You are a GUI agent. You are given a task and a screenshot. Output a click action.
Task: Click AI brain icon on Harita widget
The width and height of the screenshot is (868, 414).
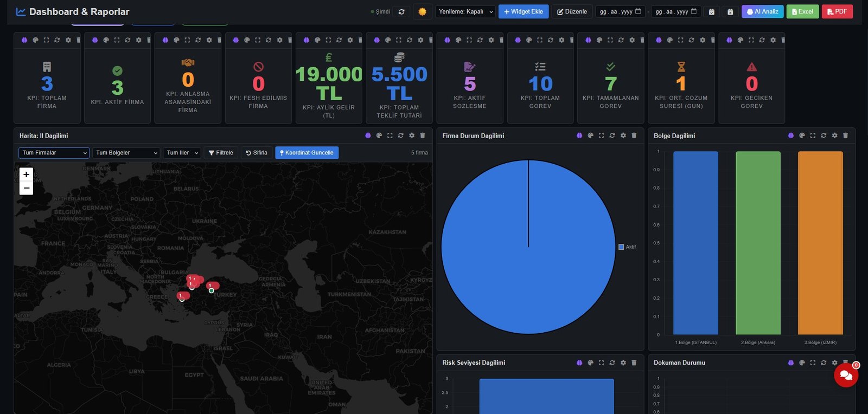[368, 135]
